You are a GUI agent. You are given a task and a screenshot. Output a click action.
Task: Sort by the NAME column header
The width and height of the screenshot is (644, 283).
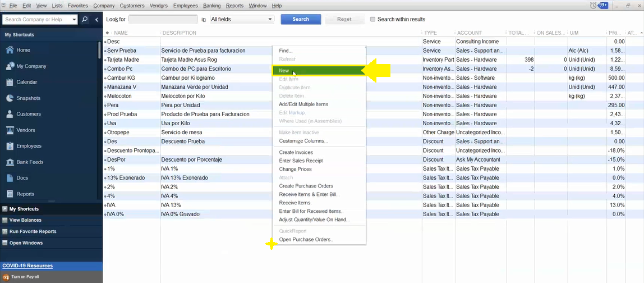[121, 33]
